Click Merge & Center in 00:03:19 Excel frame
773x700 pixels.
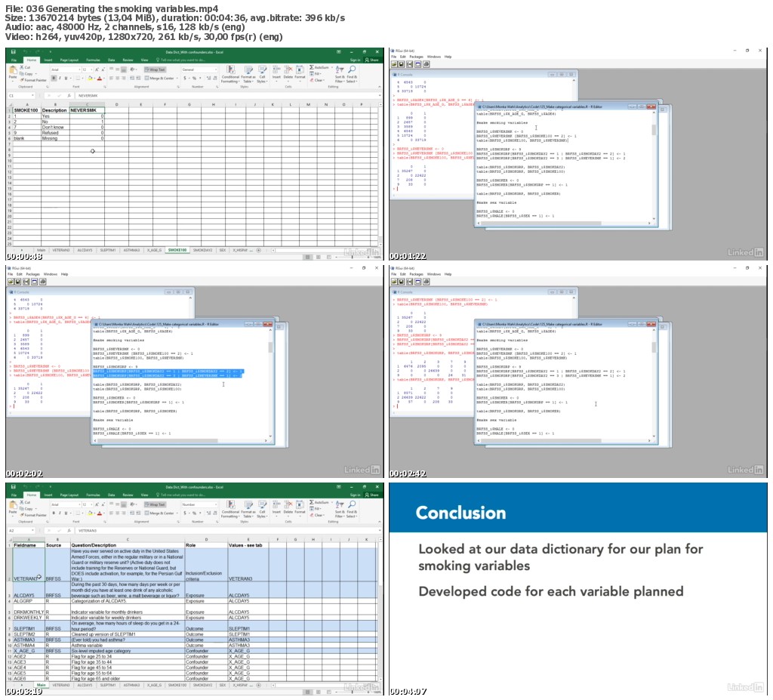pos(162,513)
